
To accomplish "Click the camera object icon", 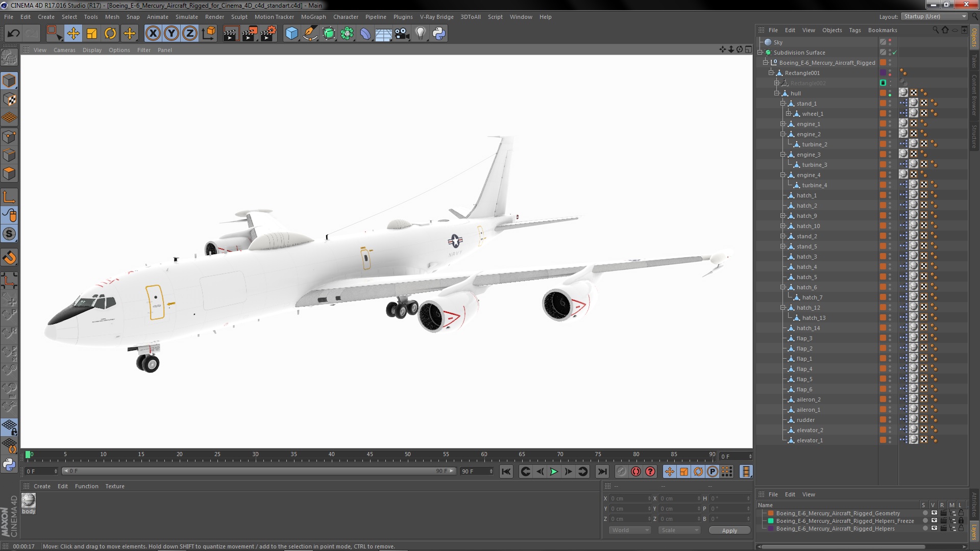I will pyautogui.click(x=402, y=34).
